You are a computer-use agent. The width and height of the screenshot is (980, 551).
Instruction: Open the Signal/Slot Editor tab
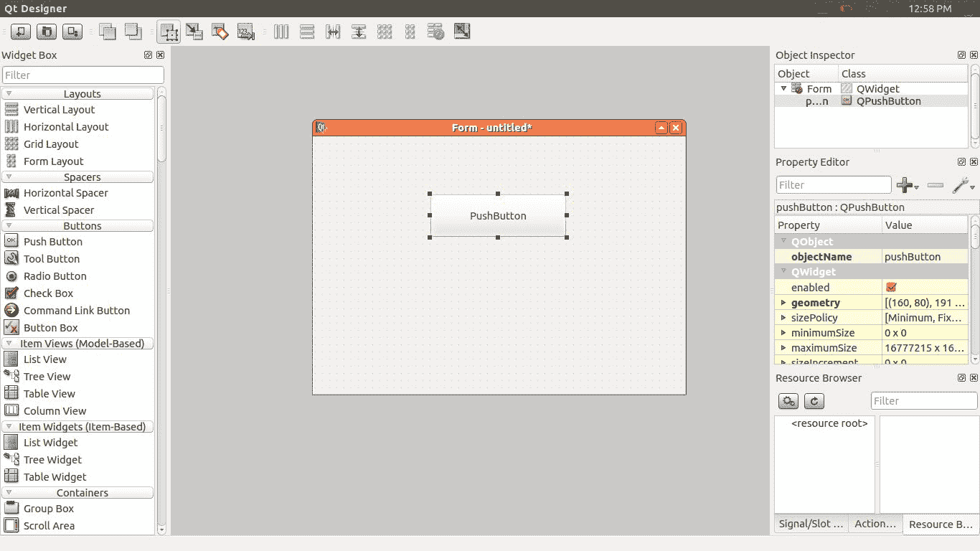pyautogui.click(x=811, y=524)
